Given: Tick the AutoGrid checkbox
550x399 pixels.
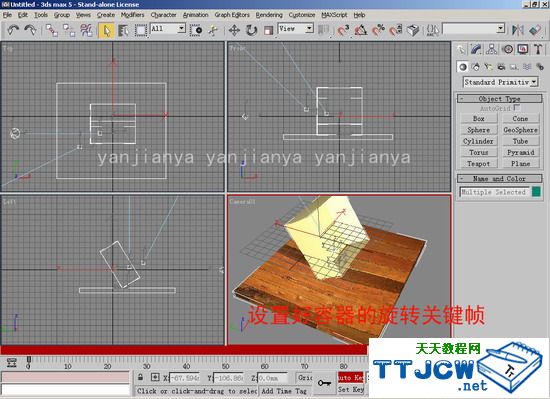Looking at the screenshot, I should tap(517, 108).
